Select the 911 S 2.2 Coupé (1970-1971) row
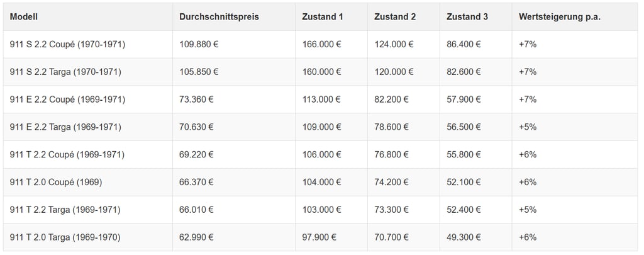Screen dimensions: 644x255 click(320, 45)
